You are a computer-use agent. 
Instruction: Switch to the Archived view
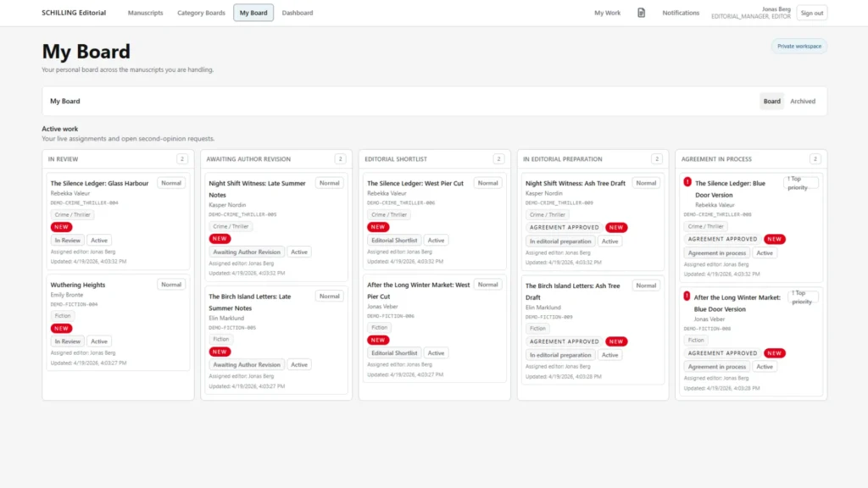802,101
